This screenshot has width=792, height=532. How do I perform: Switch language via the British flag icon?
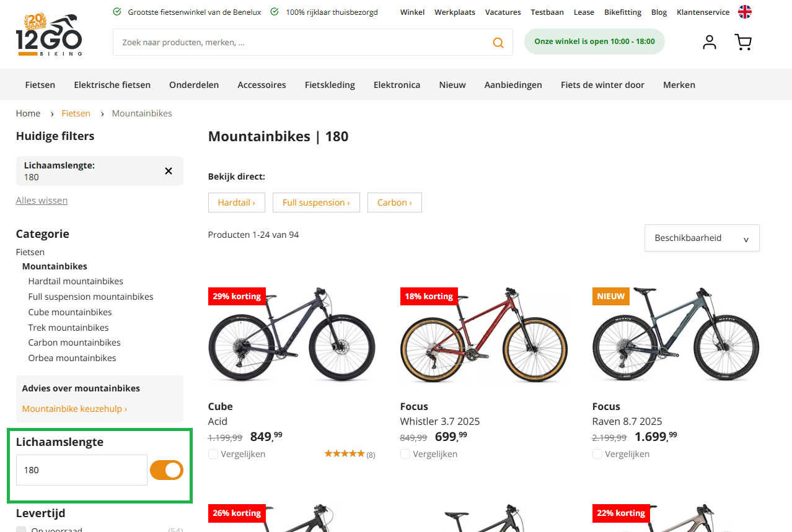[x=744, y=11]
